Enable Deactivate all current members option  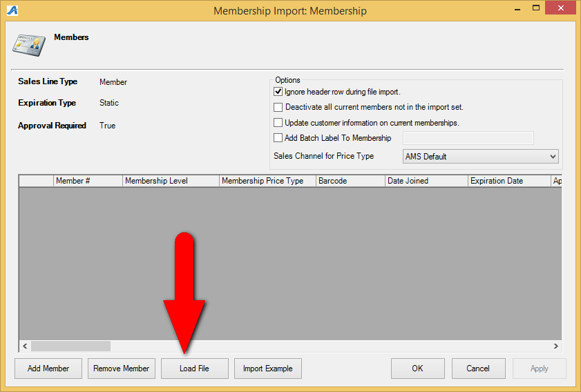point(278,107)
